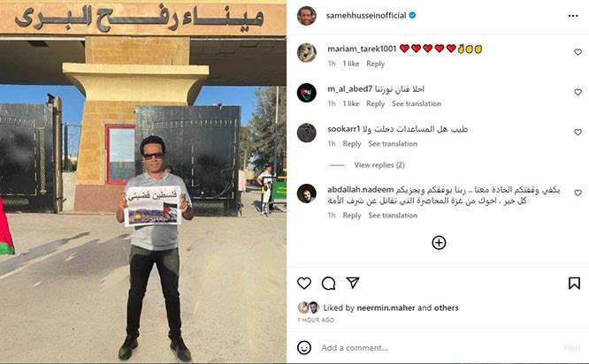Open the comment bubble icon
This screenshot has height=364, width=589.
328,284
